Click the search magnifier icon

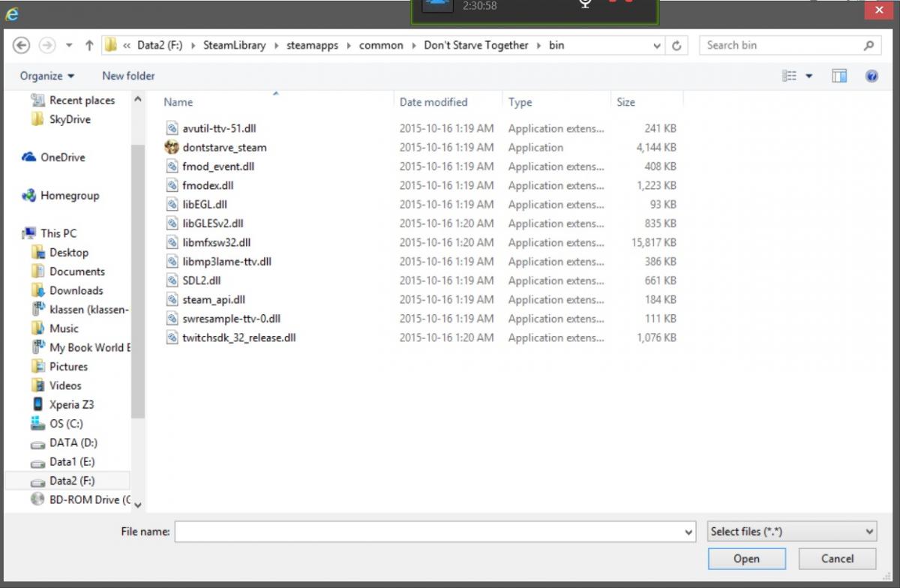click(x=868, y=46)
